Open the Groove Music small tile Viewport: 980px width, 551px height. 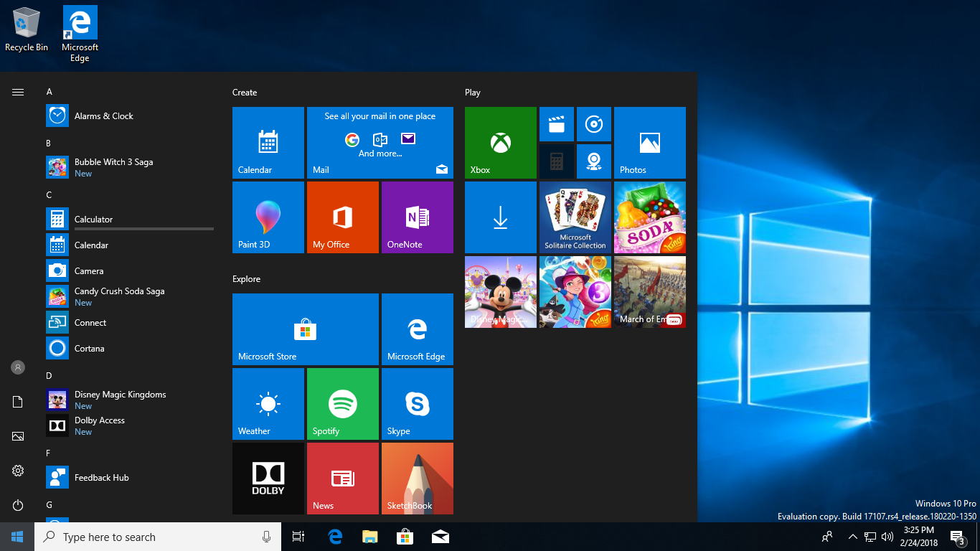click(594, 124)
